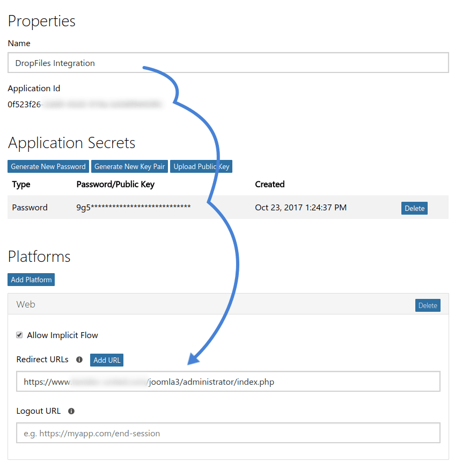The width and height of the screenshot is (462, 476).
Task: Click the Add Platform button
Action: [x=31, y=280]
